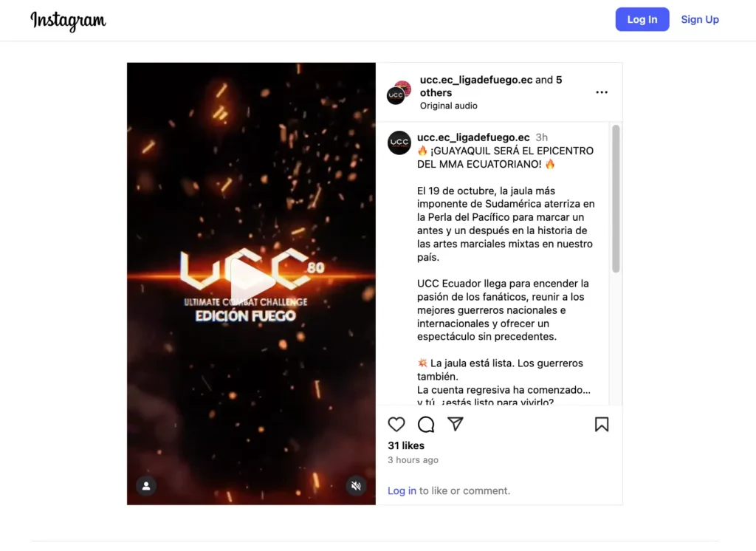Open ucc.ec_ligadefuego.ec avatar beside caption
756x551 pixels.
coord(399,143)
